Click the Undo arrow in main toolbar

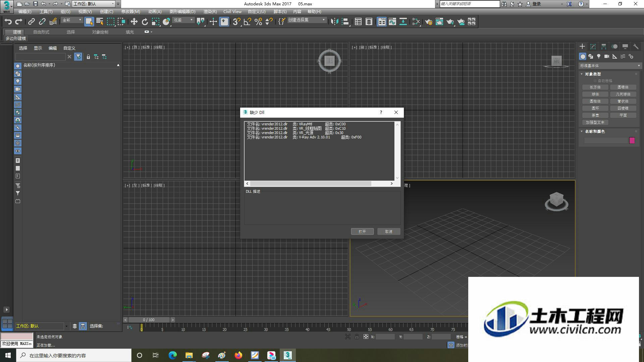8,22
